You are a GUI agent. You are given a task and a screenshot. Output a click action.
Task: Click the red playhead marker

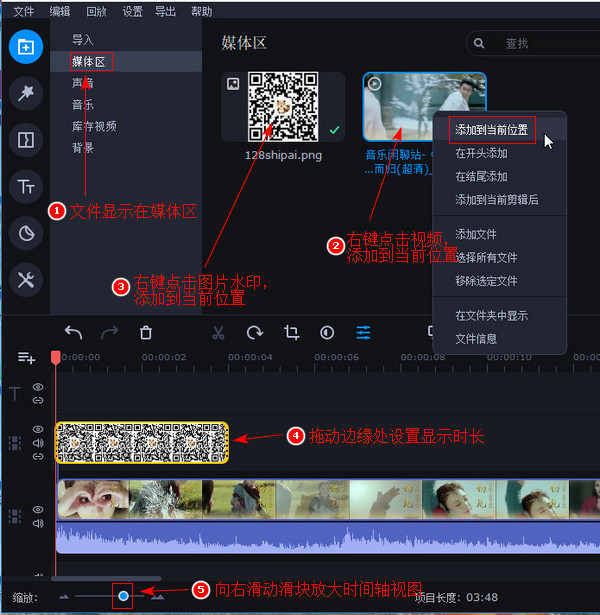pyautogui.click(x=56, y=358)
